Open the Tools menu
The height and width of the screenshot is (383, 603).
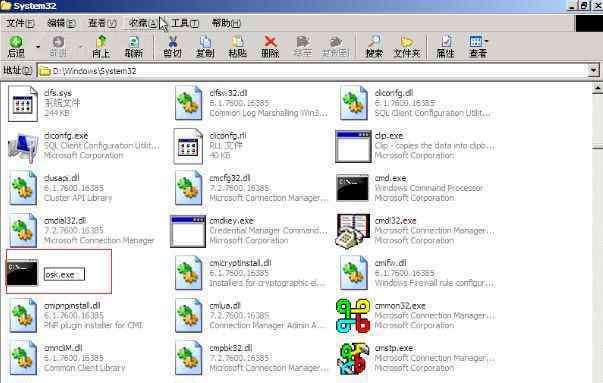tap(185, 23)
